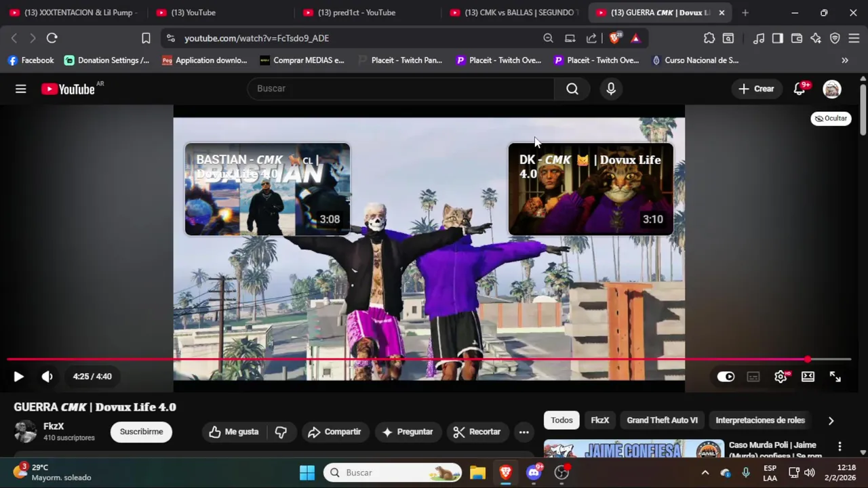Hide end screen cards with Ocultar

pos(831,119)
